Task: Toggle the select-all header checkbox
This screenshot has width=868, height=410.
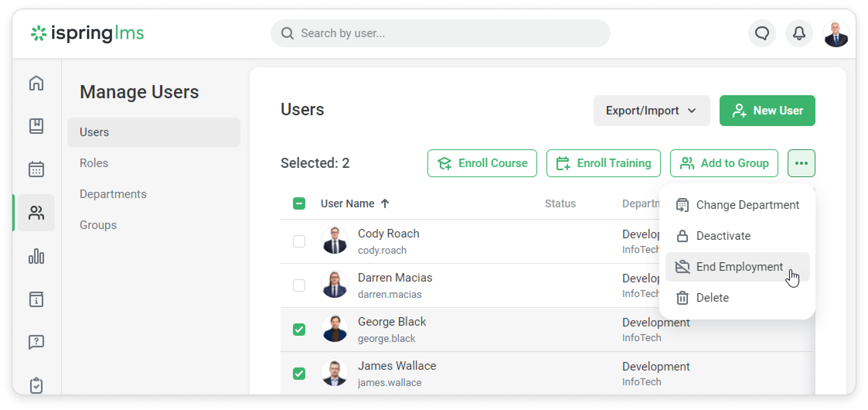Action: coord(299,203)
